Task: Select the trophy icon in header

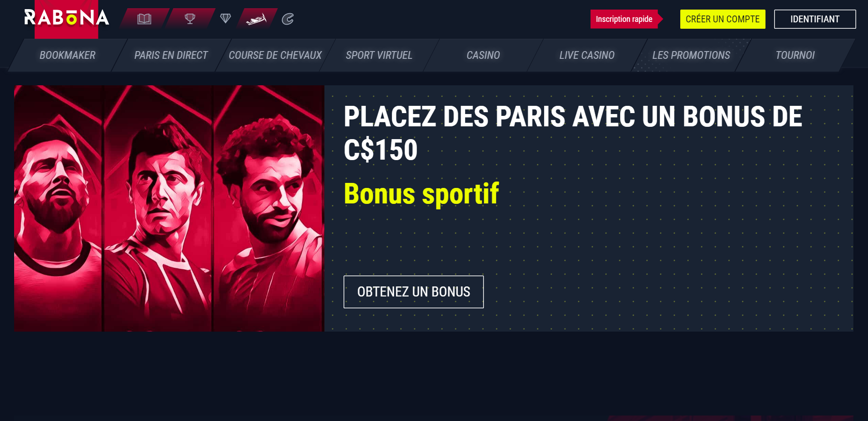Action: pos(190,19)
